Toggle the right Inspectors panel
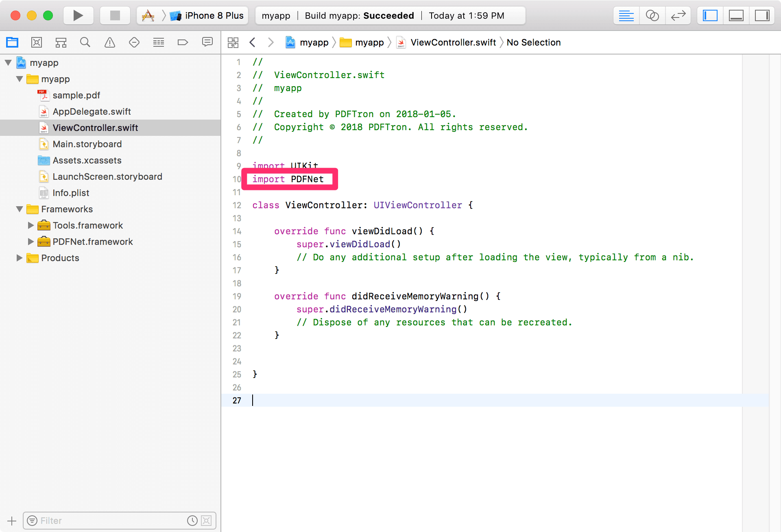Viewport: 781px width, 532px height. click(x=761, y=15)
